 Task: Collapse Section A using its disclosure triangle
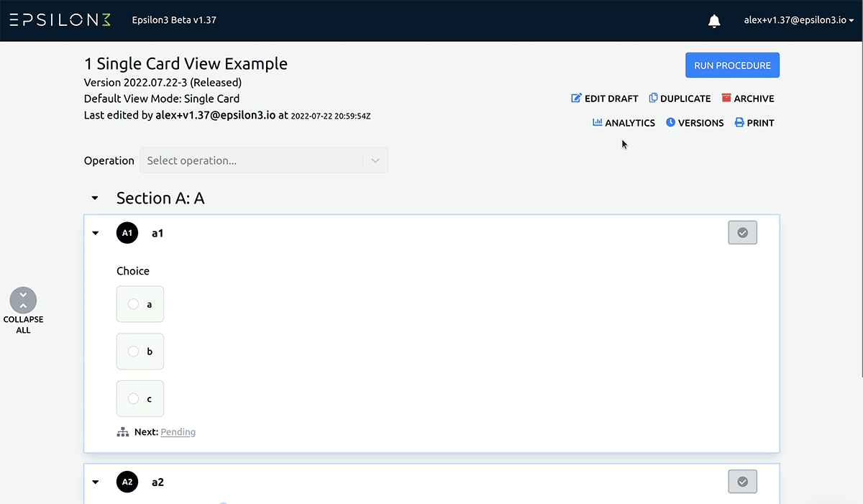94,198
